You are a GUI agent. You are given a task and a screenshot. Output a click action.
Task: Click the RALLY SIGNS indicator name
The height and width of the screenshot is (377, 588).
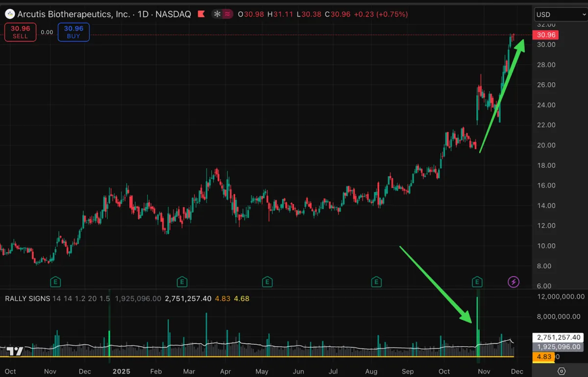click(27, 298)
